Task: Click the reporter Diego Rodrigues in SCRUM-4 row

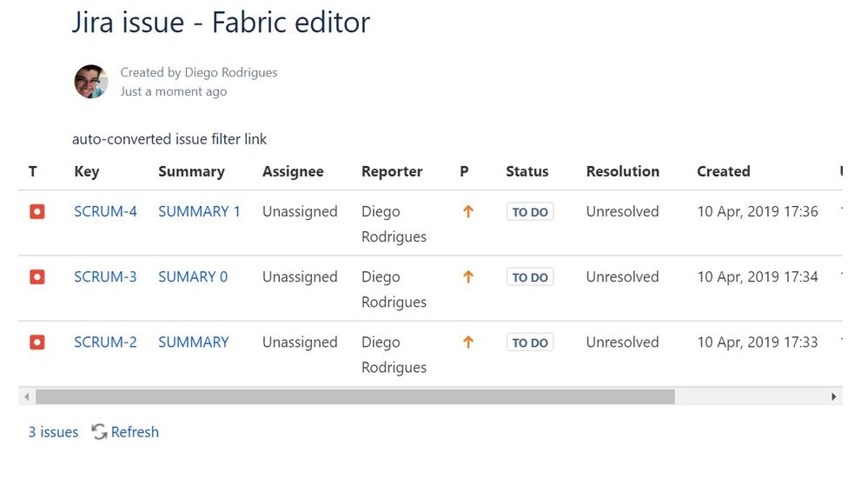Action: pyautogui.click(x=394, y=224)
